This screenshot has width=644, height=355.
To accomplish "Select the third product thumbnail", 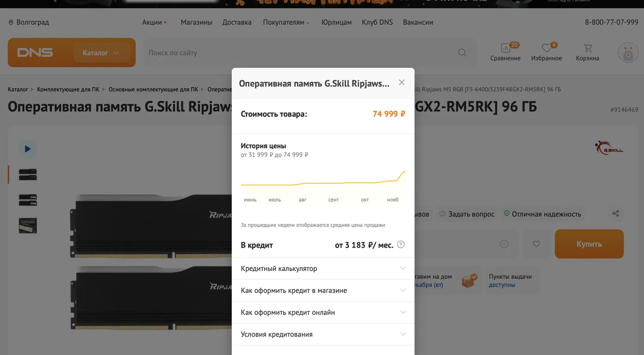I will pyautogui.click(x=28, y=226).
